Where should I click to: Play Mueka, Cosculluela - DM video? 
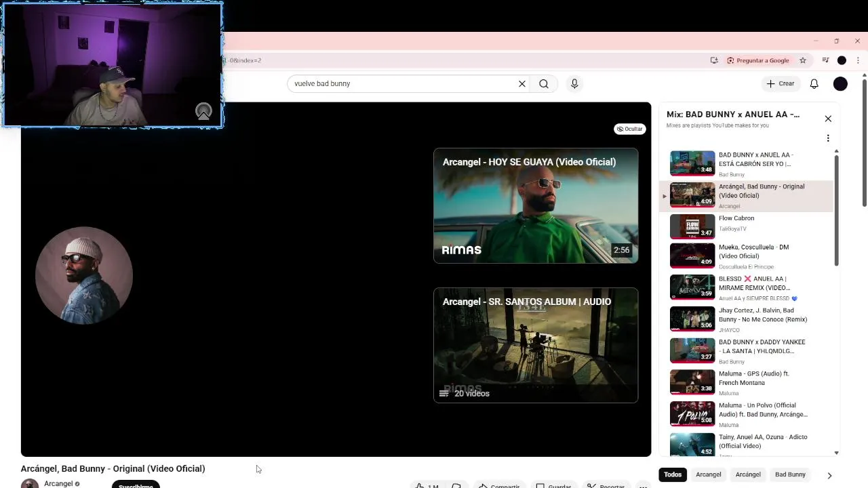coord(746,256)
